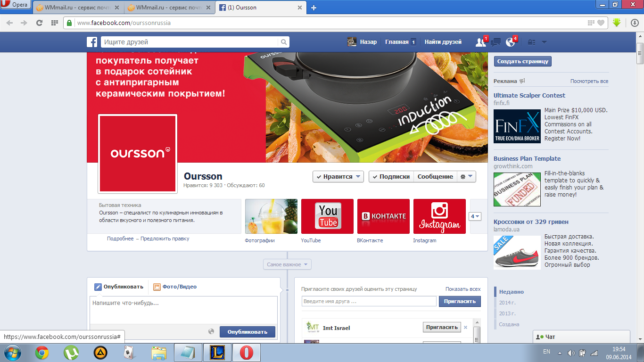Click Посмотреть все ads link
This screenshot has height=362, width=644.
[589, 81]
